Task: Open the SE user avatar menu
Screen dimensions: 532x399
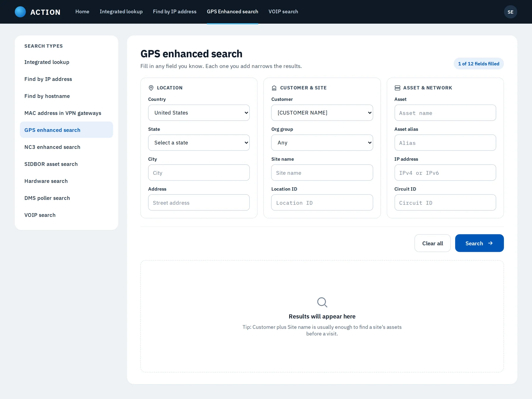Action: pos(510,12)
